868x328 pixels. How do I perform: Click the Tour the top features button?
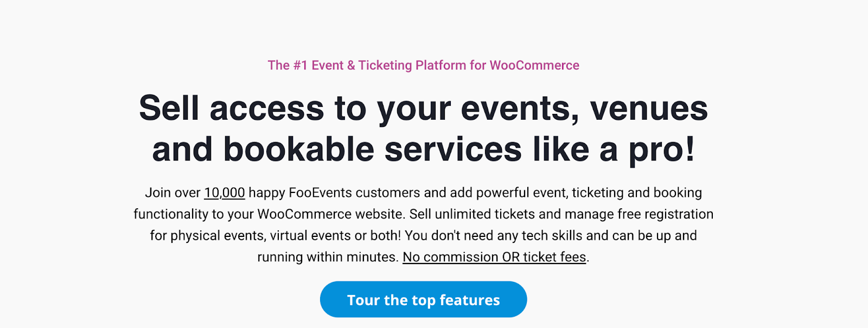point(423,299)
